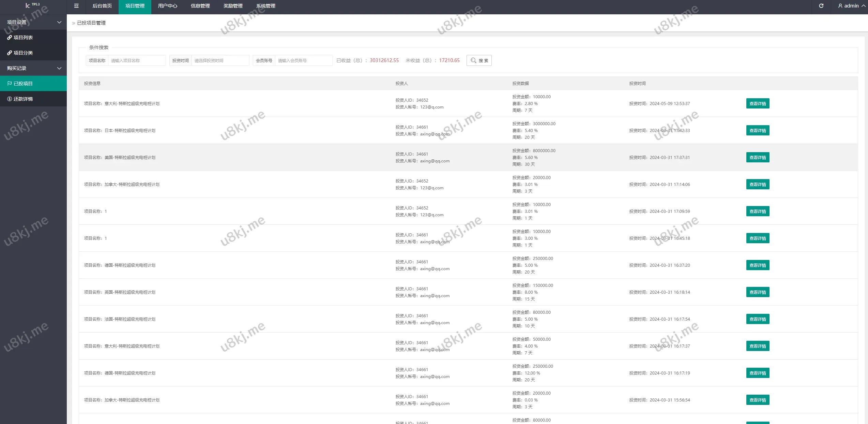The width and height of the screenshot is (868, 424).
Task: Click the sidebar collapse hamburger icon
Action: coord(76,6)
